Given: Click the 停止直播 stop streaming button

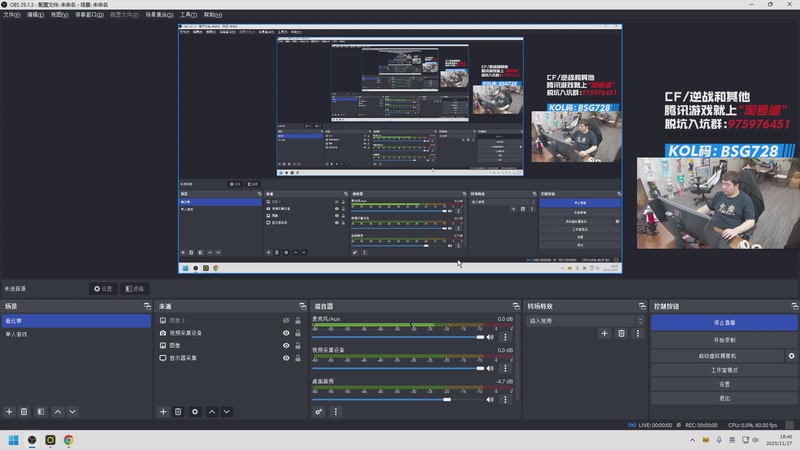Looking at the screenshot, I should tap(724, 322).
